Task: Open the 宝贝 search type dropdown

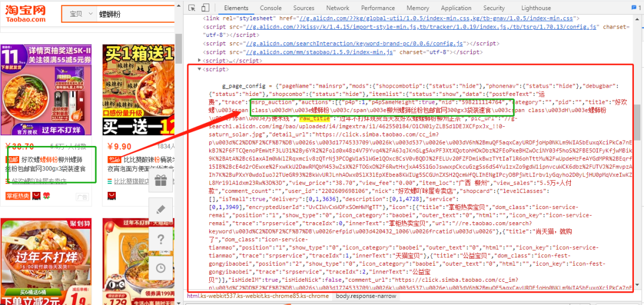Action: pyautogui.click(x=79, y=14)
